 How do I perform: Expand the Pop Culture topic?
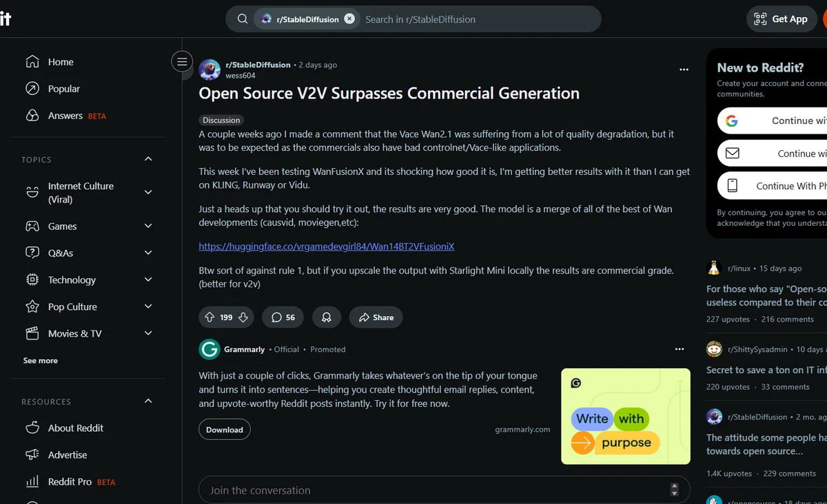coord(148,306)
